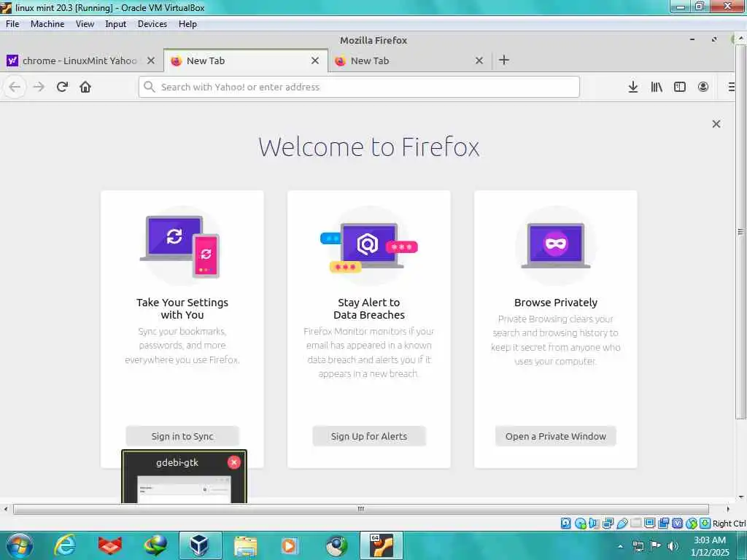Viewport: 747px width, 560px height.
Task: Open the VirtualBox Input menu
Action: 116,24
